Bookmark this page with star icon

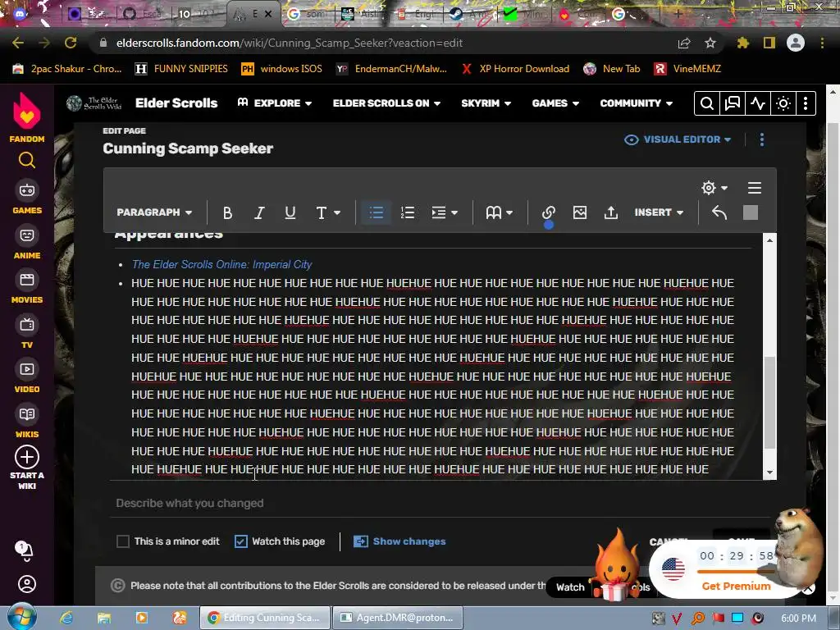(x=710, y=43)
